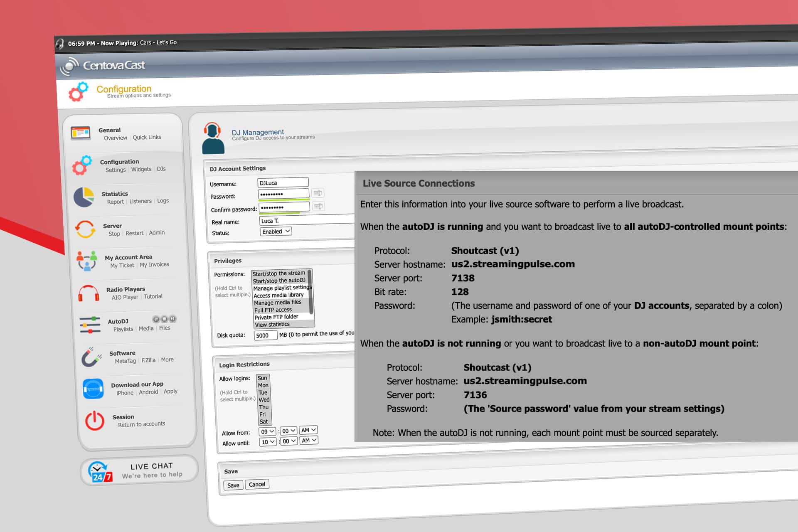This screenshot has height=532, width=798.
Task: Open the Allow from AM/PM dropdown
Action: point(308,430)
